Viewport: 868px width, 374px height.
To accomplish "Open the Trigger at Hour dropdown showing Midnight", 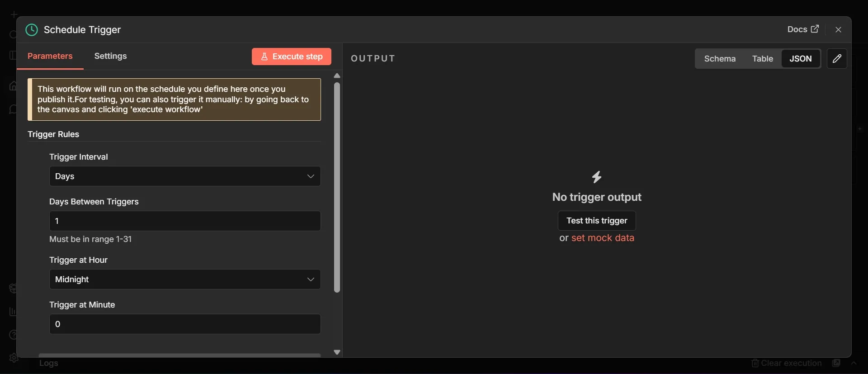I will (x=185, y=279).
